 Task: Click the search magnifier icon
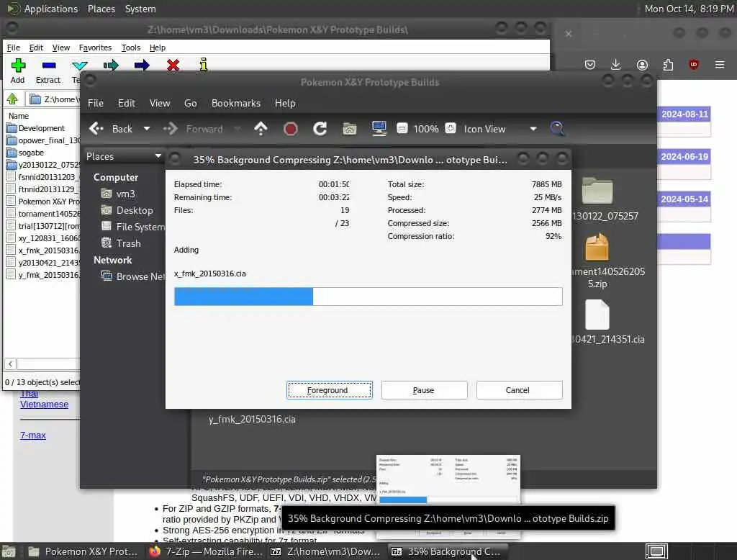pyautogui.click(x=557, y=128)
